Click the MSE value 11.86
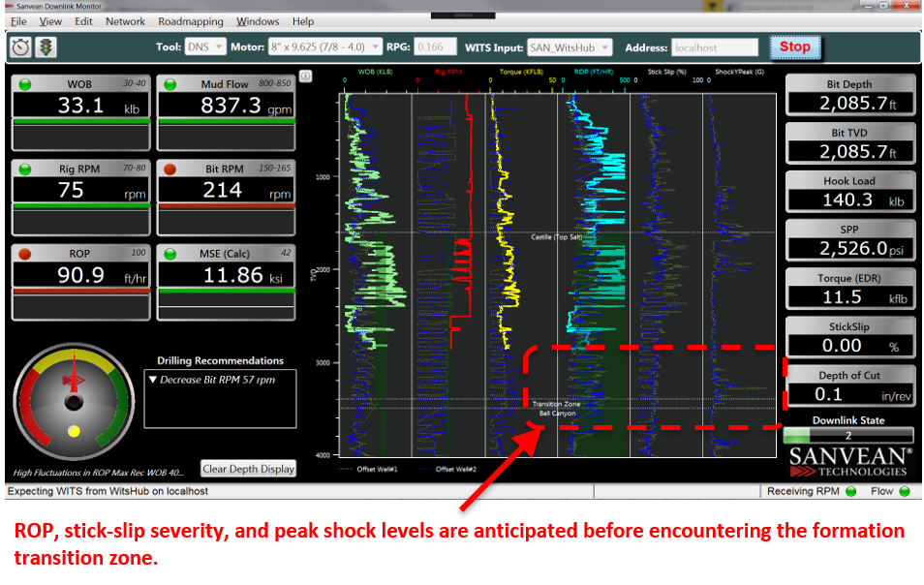 tap(232, 275)
